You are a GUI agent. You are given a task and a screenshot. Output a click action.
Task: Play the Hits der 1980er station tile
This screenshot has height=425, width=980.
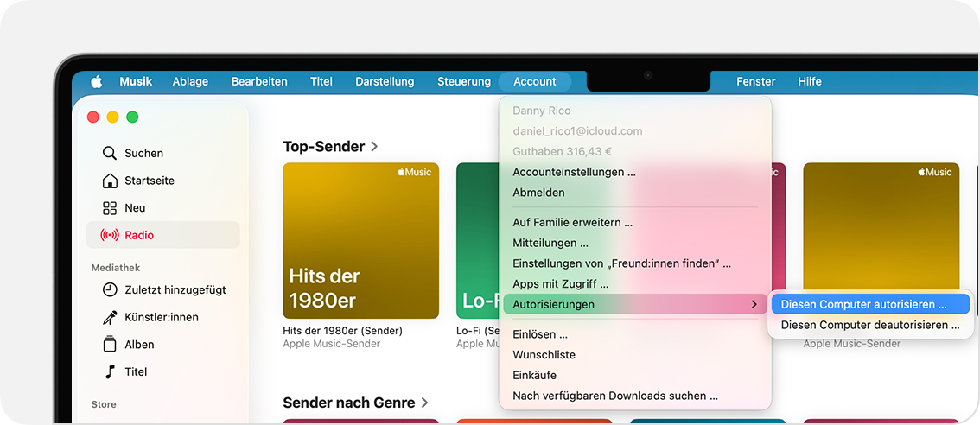[x=360, y=241]
